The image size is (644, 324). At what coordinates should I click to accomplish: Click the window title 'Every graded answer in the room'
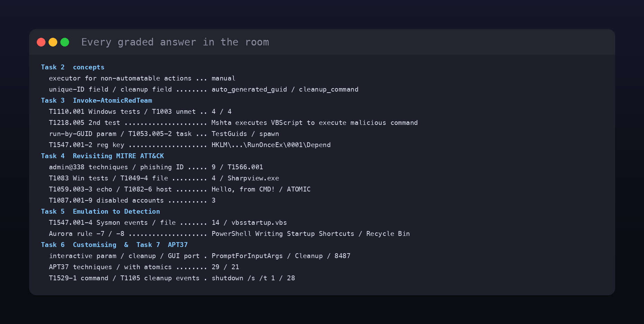pyautogui.click(x=175, y=42)
